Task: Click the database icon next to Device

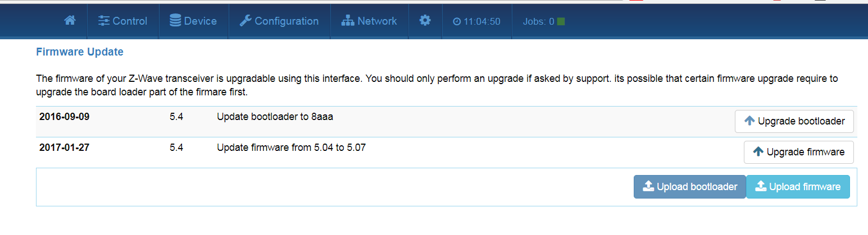Action: pyautogui.click(x=175, y=21)
